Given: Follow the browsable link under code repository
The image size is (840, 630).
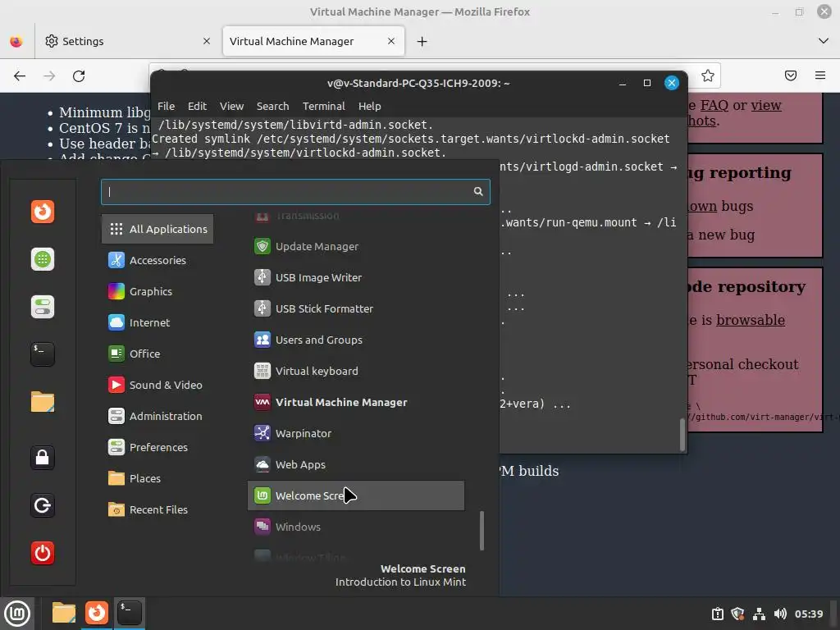Looking at the screenshot, I should (751, 320).
